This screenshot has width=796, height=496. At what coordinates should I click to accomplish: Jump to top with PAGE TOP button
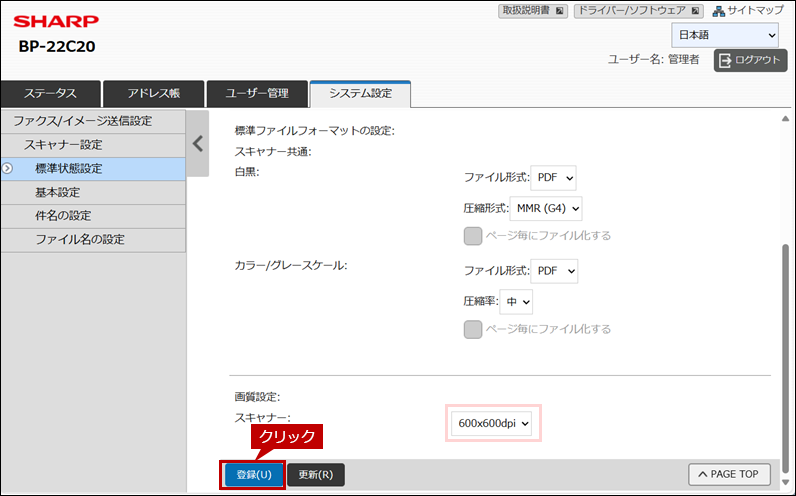click(729, 474)
